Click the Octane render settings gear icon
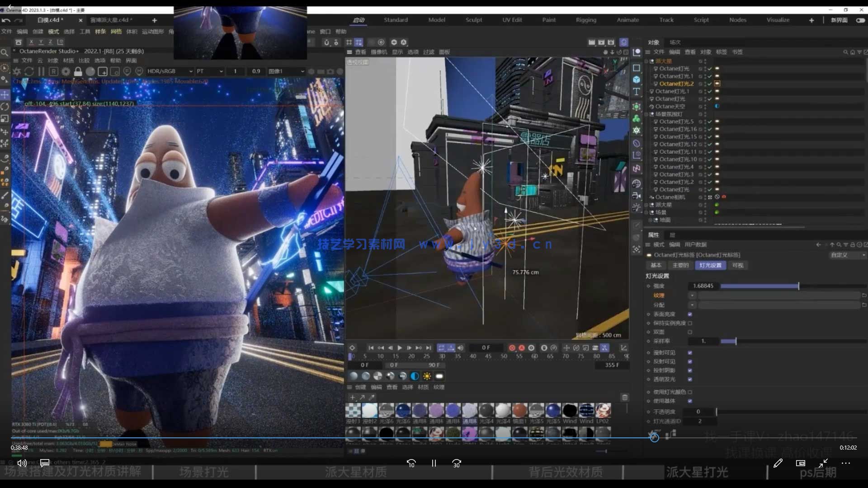Screen dimensions: 868x488 click(x=66, y=71)
